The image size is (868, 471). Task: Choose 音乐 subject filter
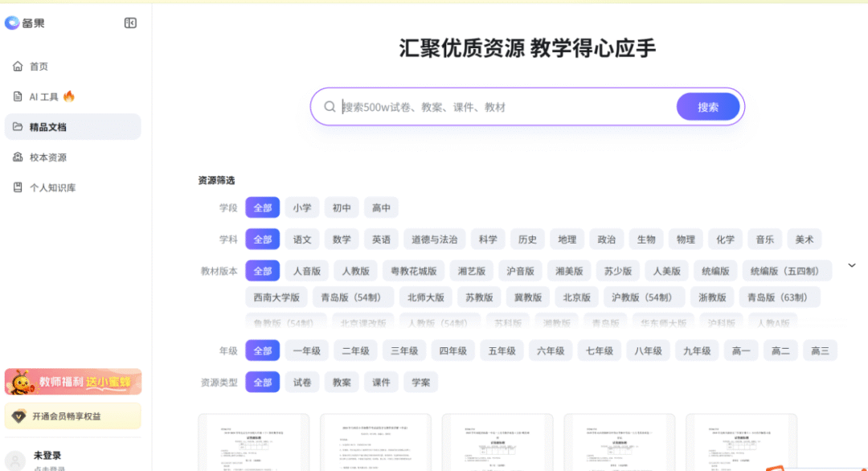(x=765, y=239)
